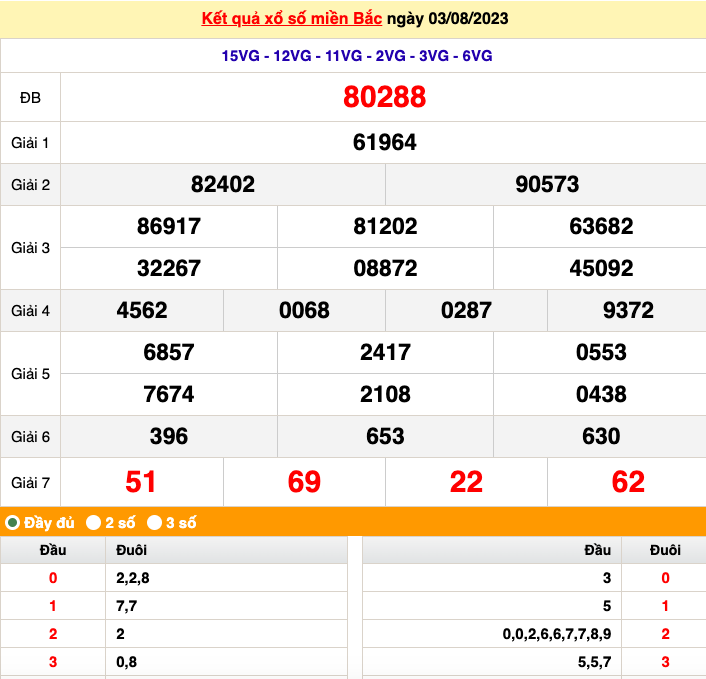This screenshot has height=679, width=706.
Task: Choose the "3 số" radio option
Action: pos(154,522)
